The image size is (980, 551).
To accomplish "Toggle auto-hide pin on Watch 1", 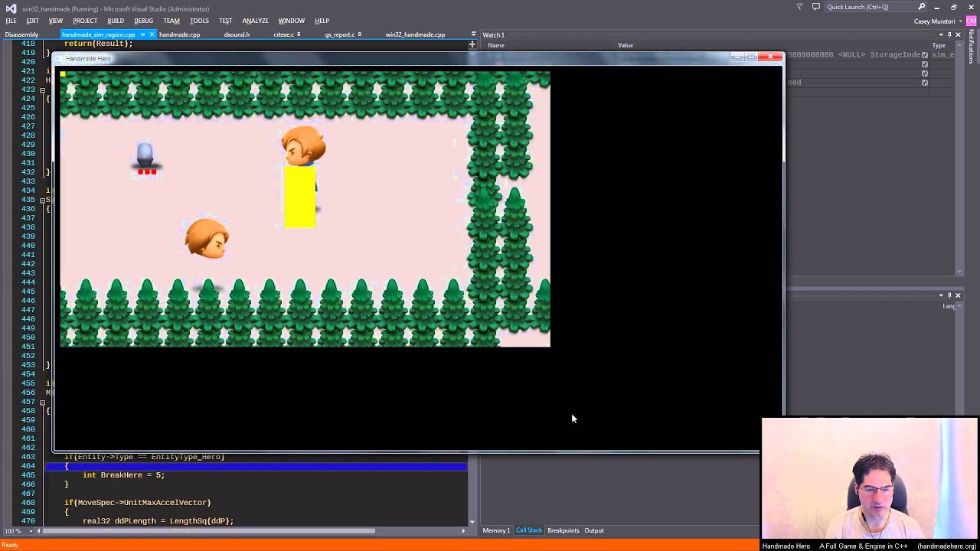I will click(x=949, y=34).
